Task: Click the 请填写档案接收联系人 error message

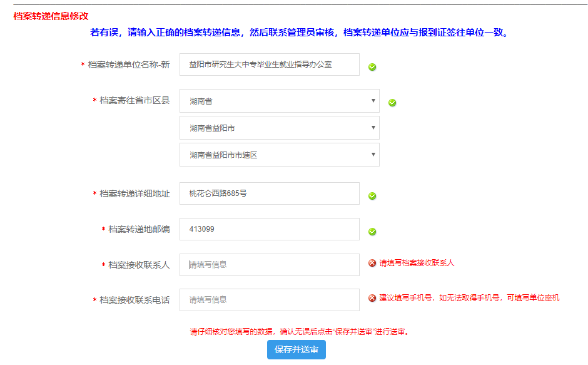Action: click(417, 263)
